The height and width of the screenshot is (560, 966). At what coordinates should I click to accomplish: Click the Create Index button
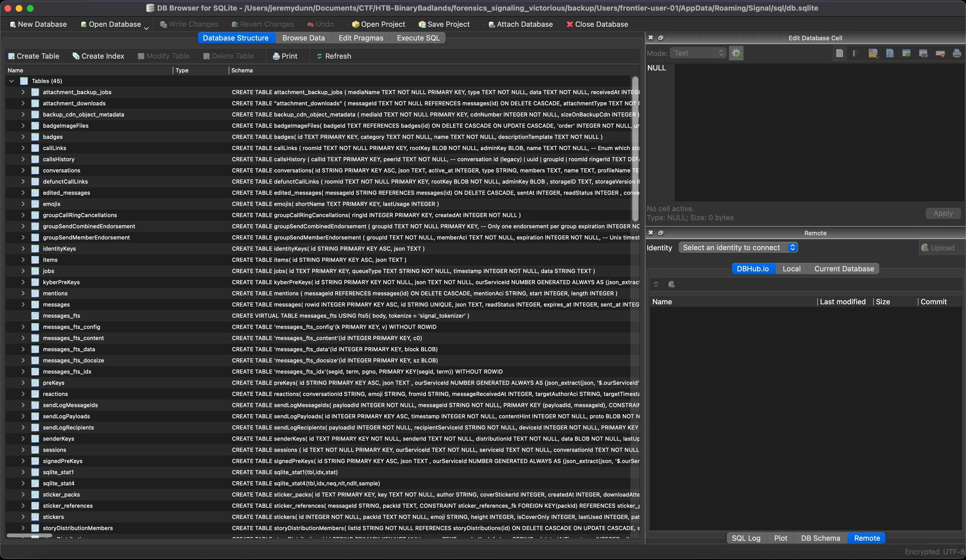pyautogui.click(x=98, y=56)
